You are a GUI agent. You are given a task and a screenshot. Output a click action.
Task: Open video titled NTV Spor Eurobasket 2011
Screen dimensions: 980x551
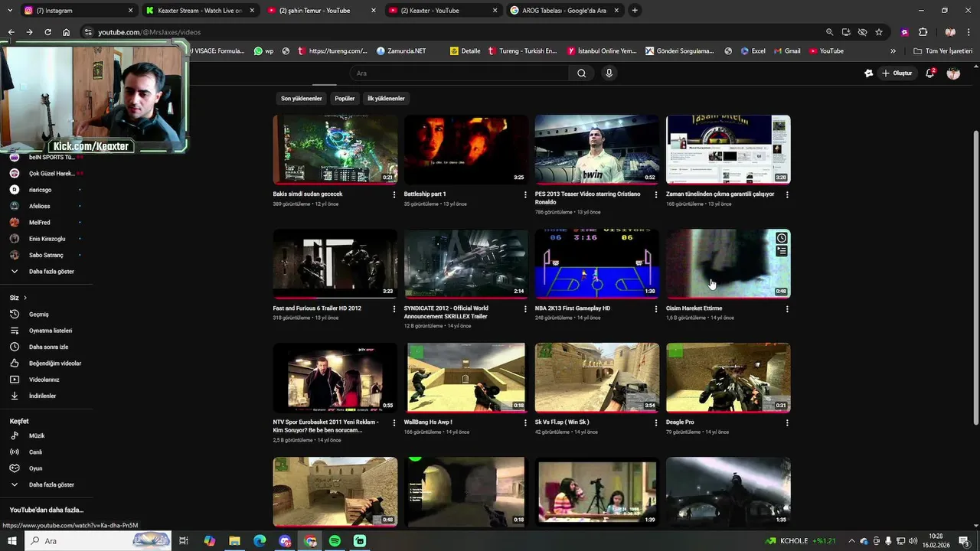(325, 426)
